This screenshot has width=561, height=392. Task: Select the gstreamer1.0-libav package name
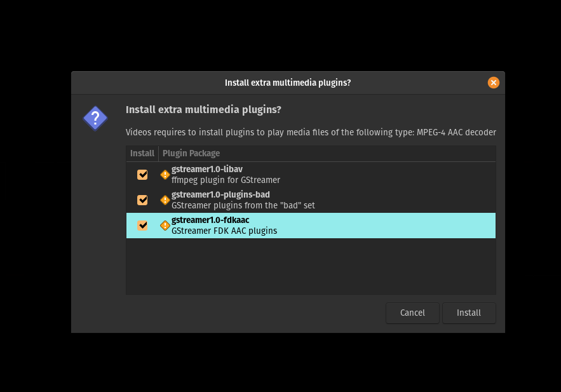[206, 169]
